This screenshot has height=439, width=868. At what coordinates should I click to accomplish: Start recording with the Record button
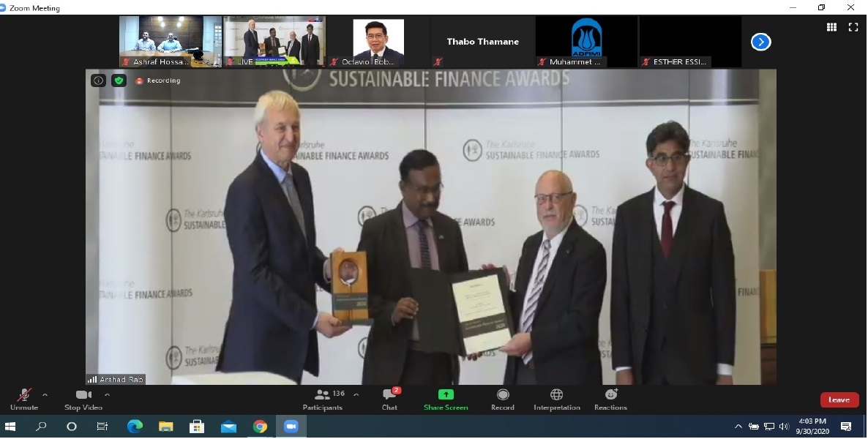pos(502,399)
